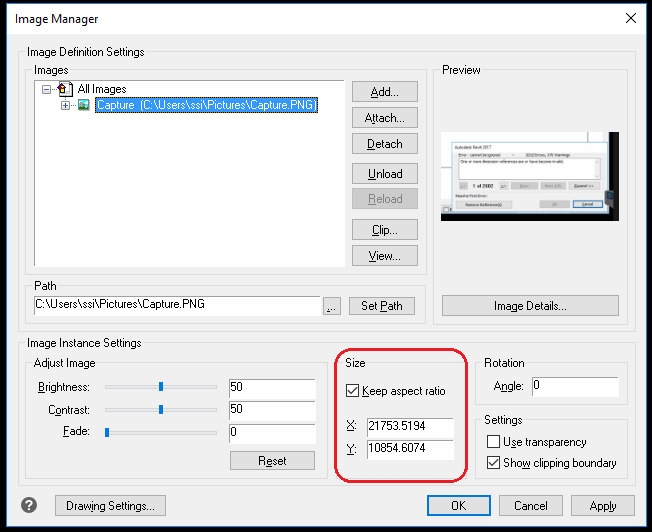Click the rotation Angle field
The width and height of the screenshot is (652, 532).
(575, 386)
